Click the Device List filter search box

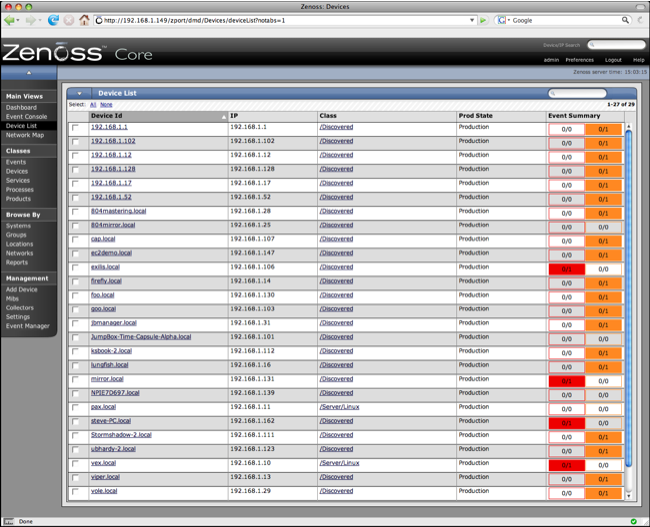coord(577,93)
